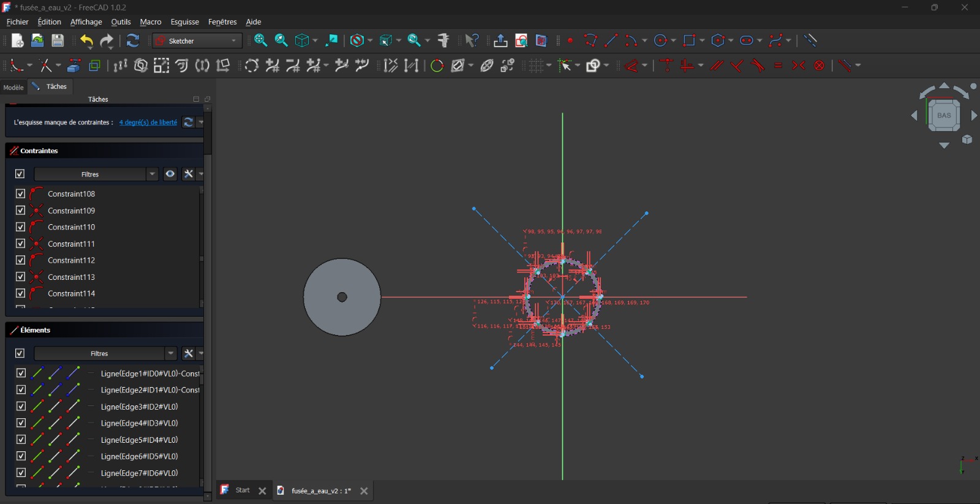Click the BAS face of navigation cube

944,115
